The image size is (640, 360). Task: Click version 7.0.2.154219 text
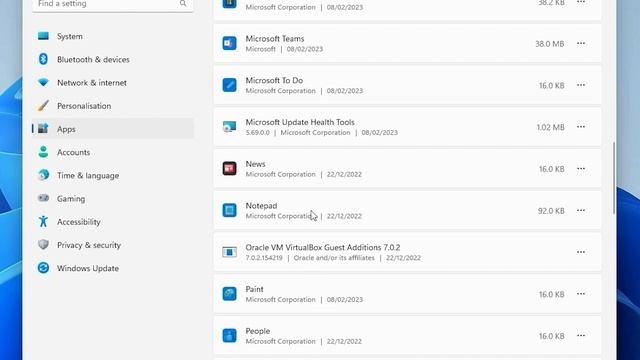264,258
